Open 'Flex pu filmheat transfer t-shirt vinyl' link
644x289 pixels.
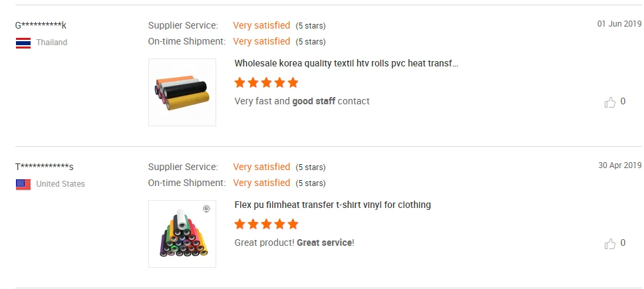333,205
